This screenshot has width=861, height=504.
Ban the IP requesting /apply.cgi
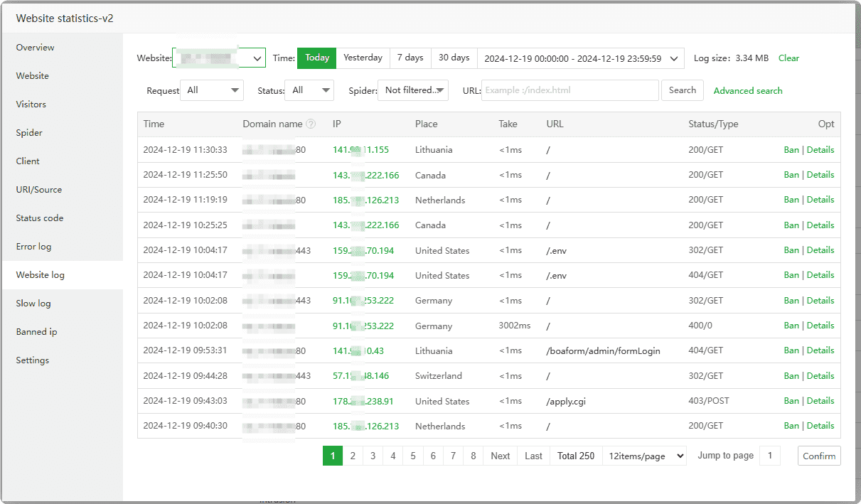(x=791, y=401)
